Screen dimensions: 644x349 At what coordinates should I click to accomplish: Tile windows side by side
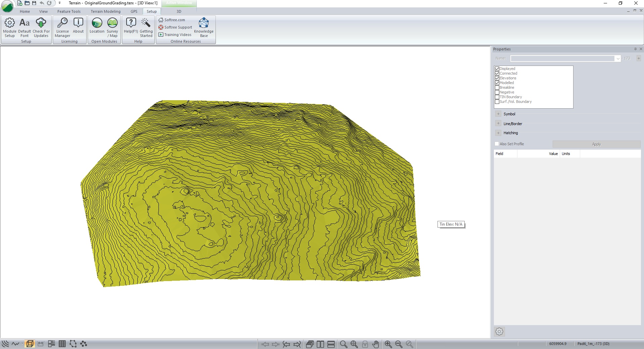(x=320, y=344)
